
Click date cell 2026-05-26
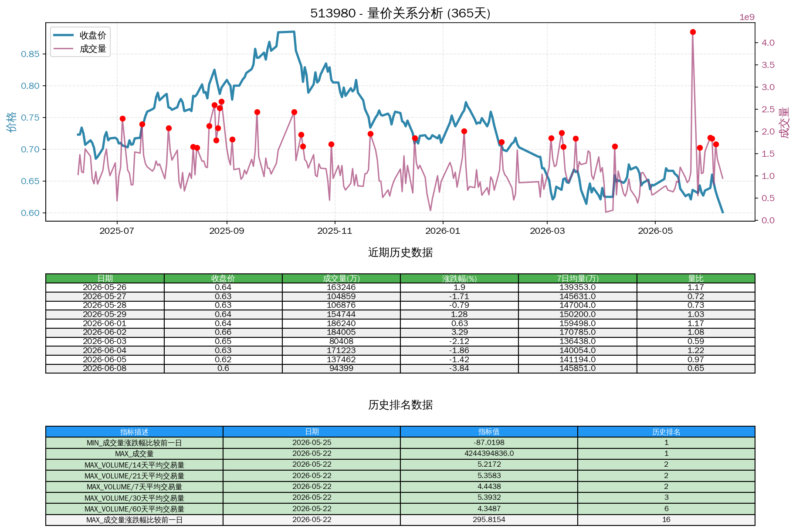105,287
